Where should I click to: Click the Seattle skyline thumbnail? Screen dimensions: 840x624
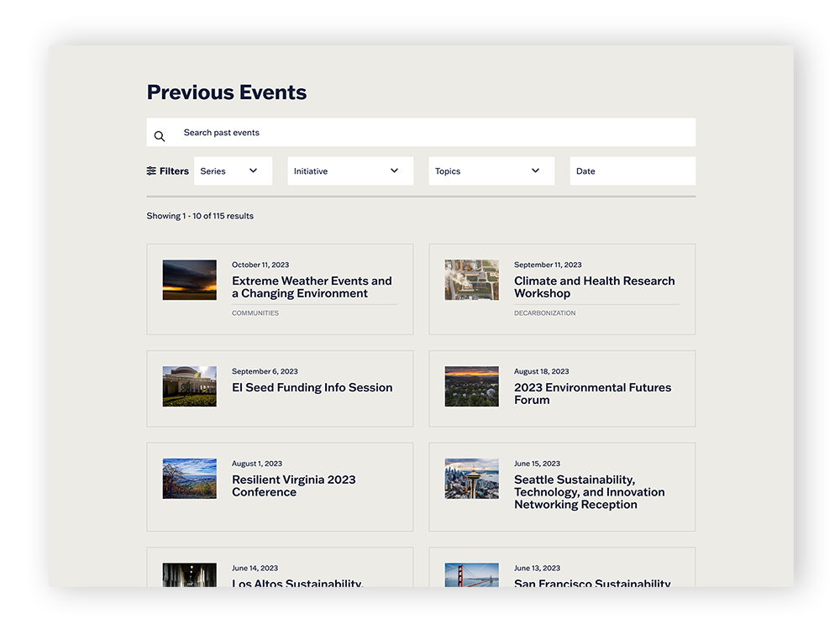click(x=471, y=479)
